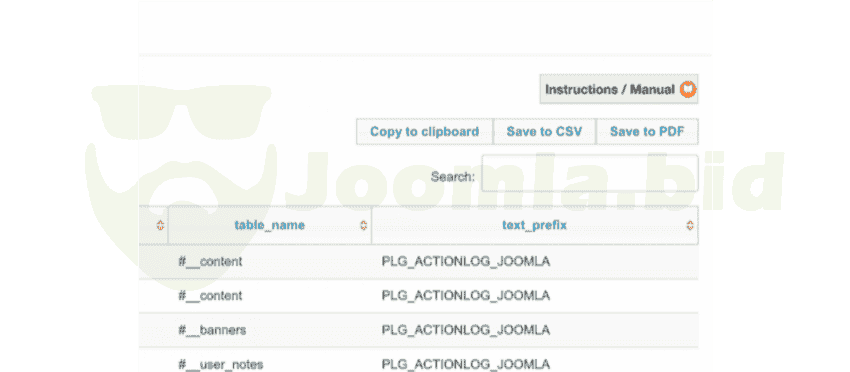Click sort arrows icon in text_prefix header
This screenshot has height=372, width=850.
tap(690, 226)
